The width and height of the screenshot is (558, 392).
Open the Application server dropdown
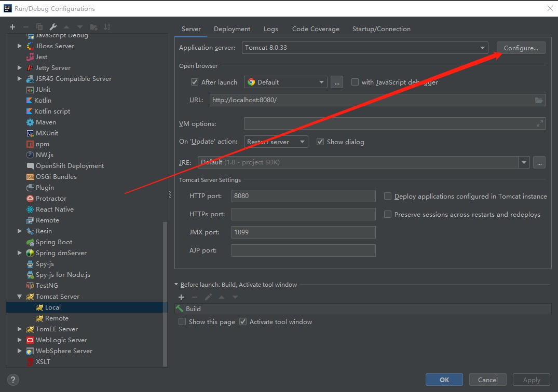(x=365, y=48)
